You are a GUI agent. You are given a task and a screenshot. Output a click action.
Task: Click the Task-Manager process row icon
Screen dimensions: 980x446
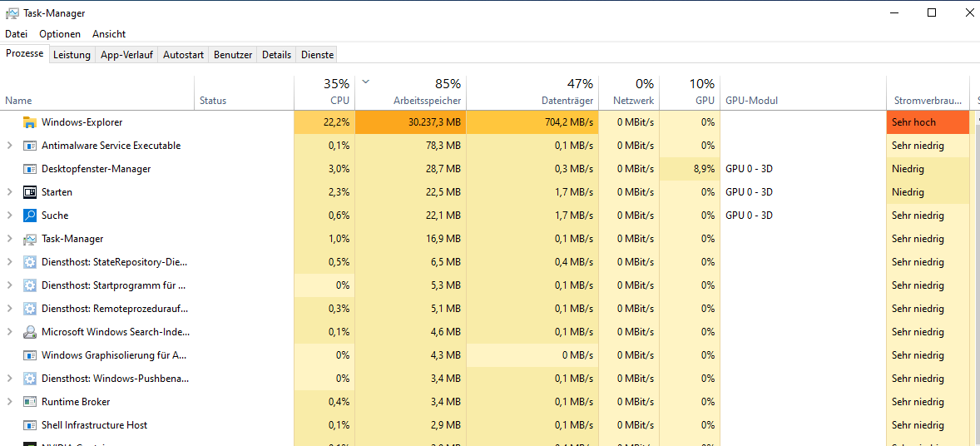click(29, 239)
